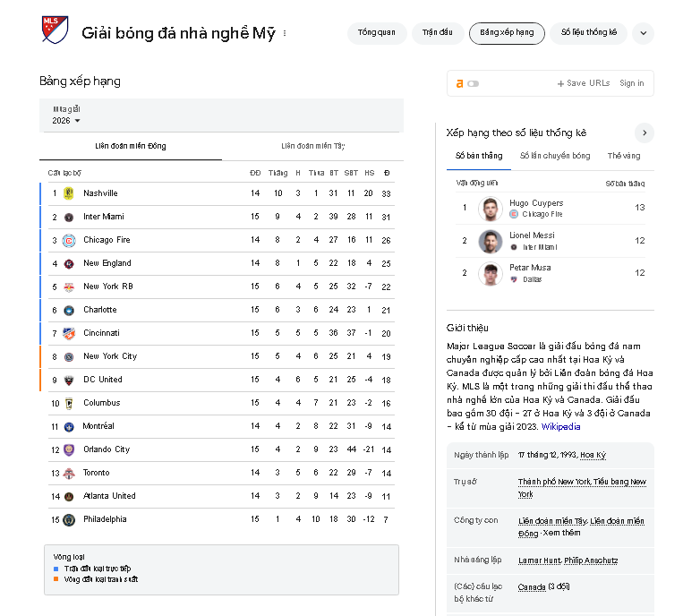Open Hugo Cuypers player photo
The height and width of the screenshot is (616, 683).
(x=490, y=209)
